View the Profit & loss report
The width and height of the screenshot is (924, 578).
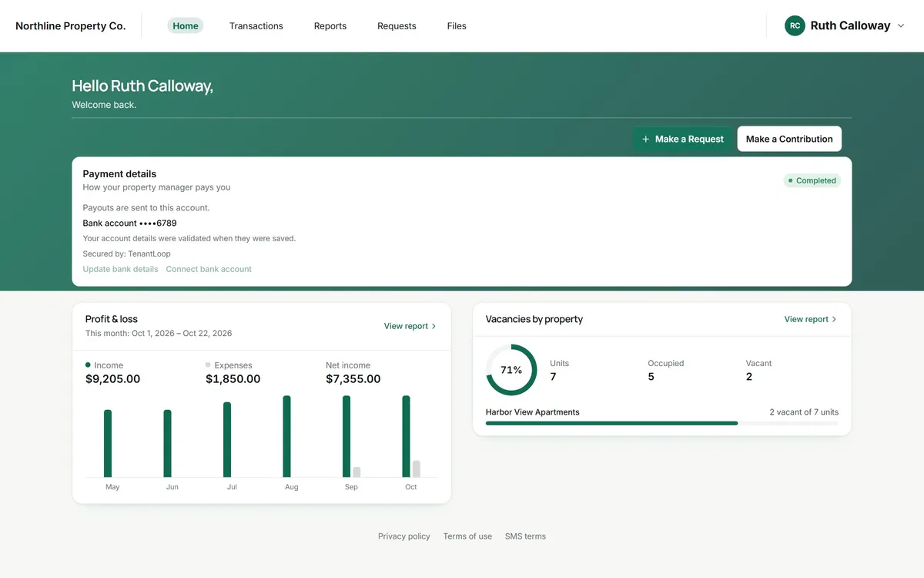[x=410, y=327]
